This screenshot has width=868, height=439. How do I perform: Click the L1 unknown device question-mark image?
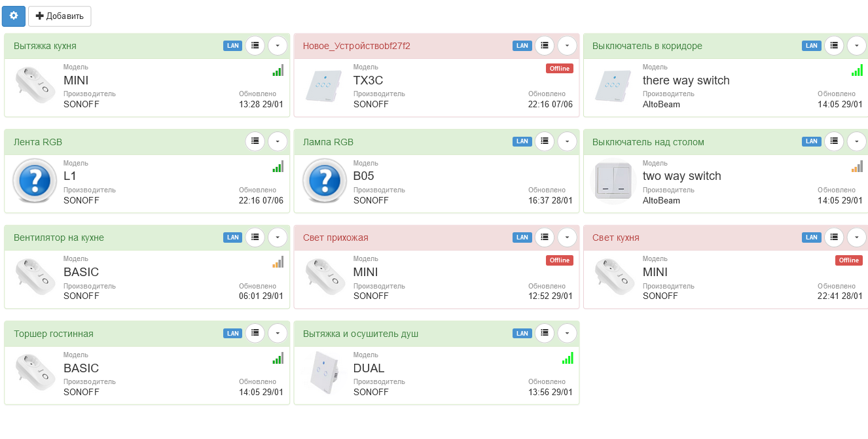[x=35, y=181]
